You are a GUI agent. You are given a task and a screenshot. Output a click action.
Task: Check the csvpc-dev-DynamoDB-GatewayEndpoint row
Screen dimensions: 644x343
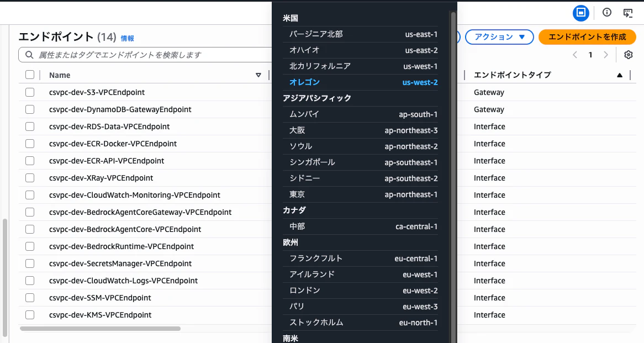[x=30, y=109]
